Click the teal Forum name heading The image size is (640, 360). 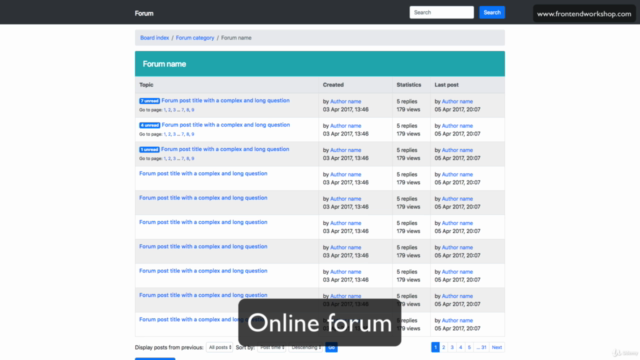164,64
